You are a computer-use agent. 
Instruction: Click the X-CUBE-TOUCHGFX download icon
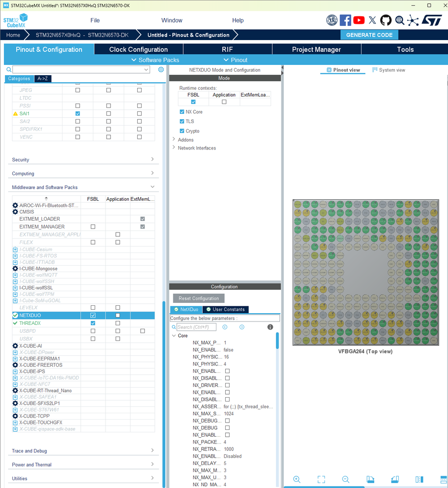[x=15, y=423]
